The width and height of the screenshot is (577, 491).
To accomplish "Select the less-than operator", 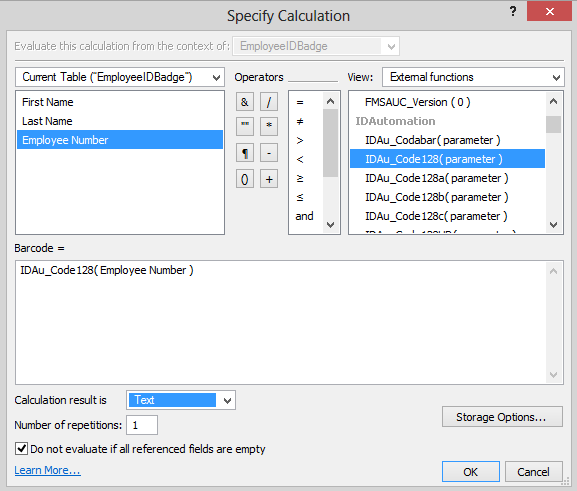I will click(300, 159).
